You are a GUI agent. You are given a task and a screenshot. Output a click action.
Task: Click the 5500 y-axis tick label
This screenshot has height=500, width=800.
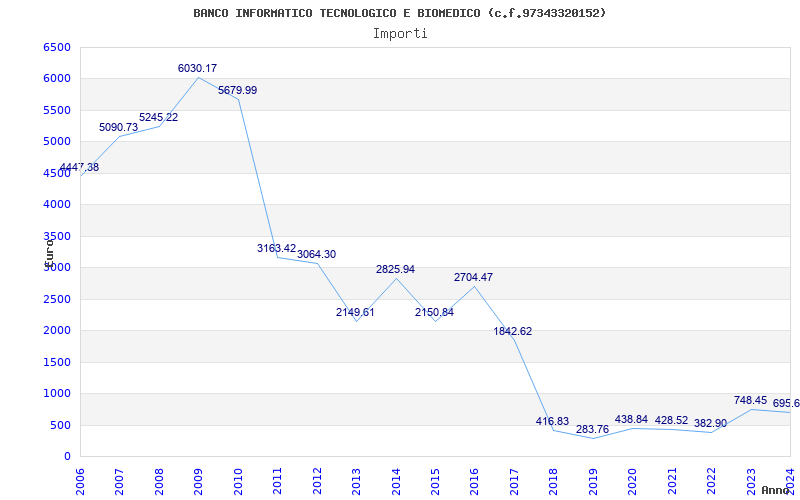click(57, 110)
